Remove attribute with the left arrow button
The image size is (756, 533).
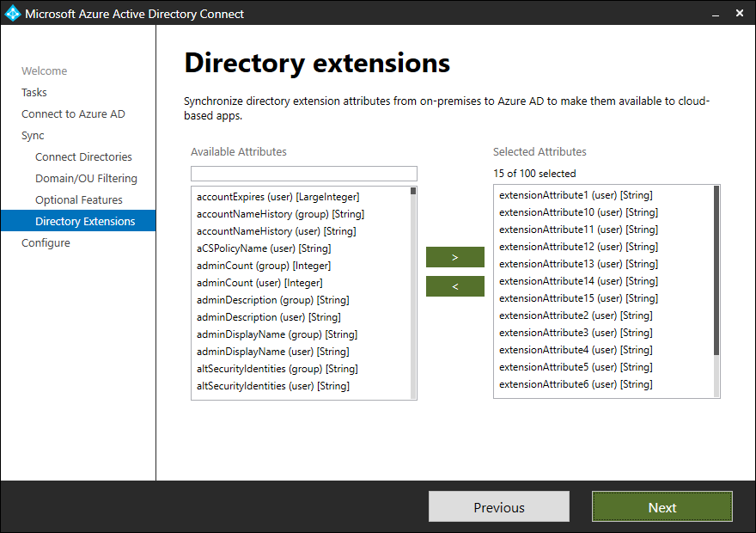454,286
